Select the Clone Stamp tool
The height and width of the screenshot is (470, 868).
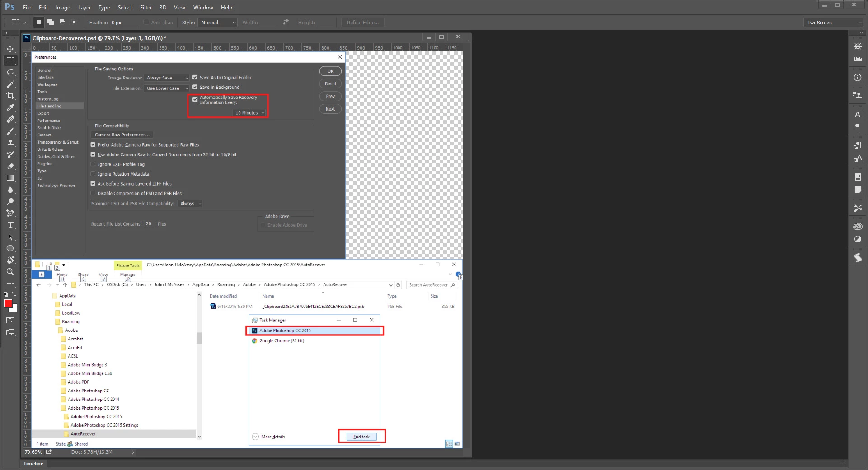point(10,143)
